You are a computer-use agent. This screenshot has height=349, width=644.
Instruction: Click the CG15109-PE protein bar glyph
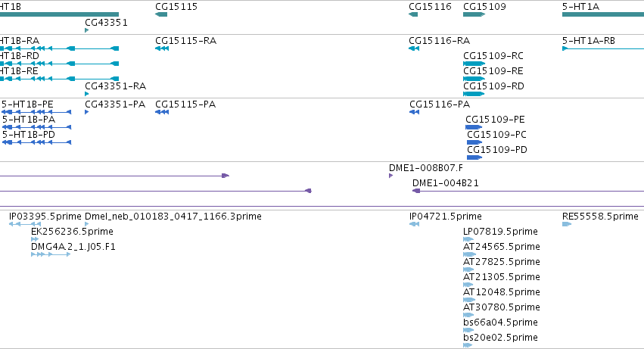pyautogui.click(x=474, y=127)
